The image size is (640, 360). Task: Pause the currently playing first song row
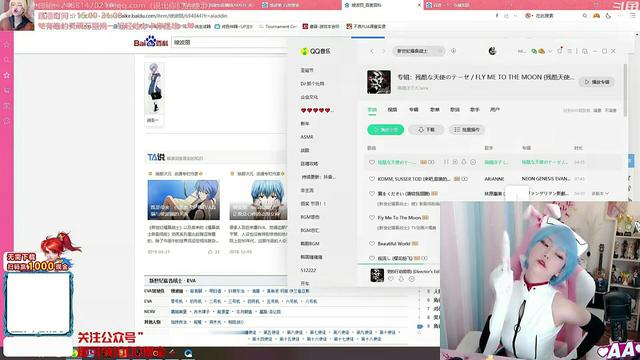446,162
